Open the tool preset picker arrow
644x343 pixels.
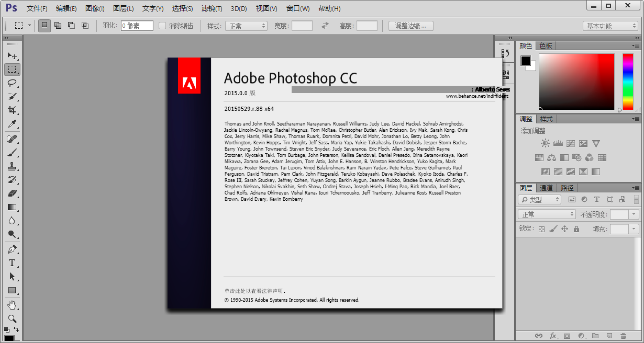pos(29,26)
